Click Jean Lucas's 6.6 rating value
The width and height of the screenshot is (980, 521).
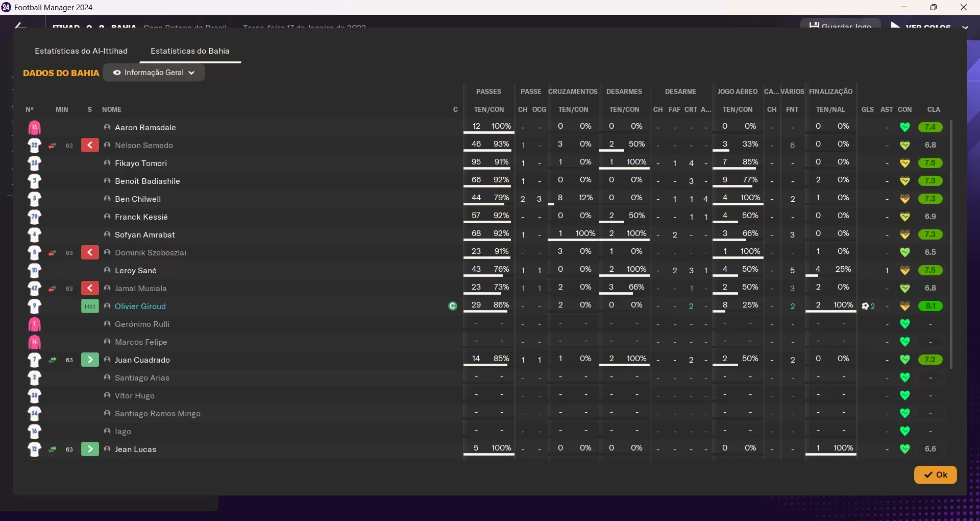[x=930, y=449]
